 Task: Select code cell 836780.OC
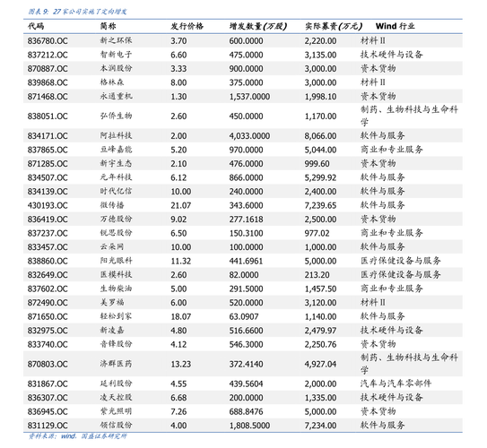(x=48, y=41)
